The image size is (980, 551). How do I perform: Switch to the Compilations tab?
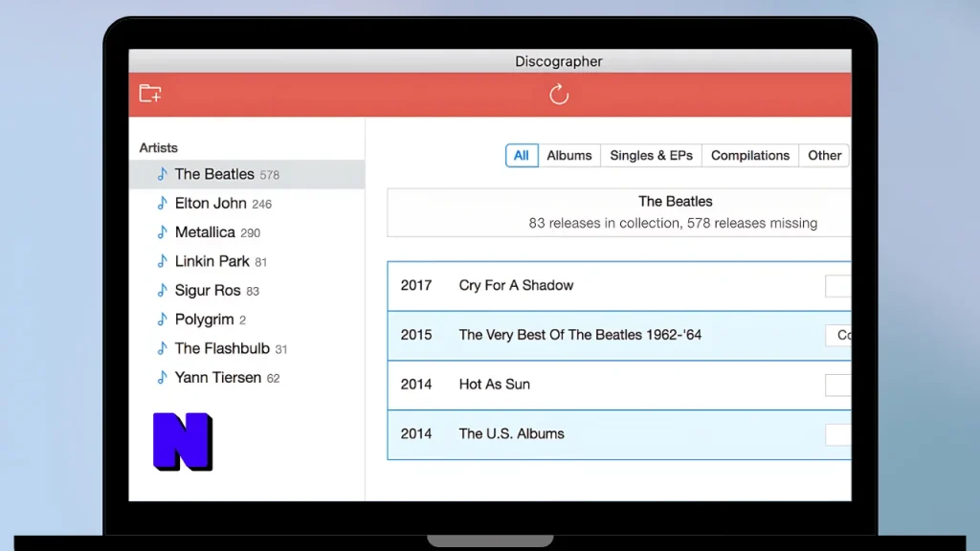(x=750, y=156)
